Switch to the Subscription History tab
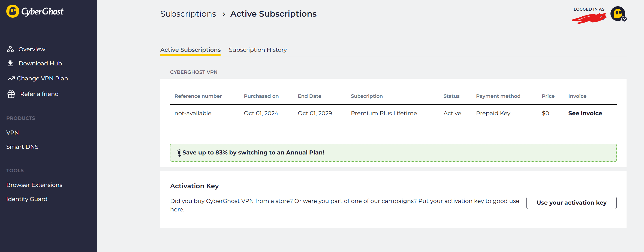Viewport: 644px width, 252px height. click(x=258, y=50)
